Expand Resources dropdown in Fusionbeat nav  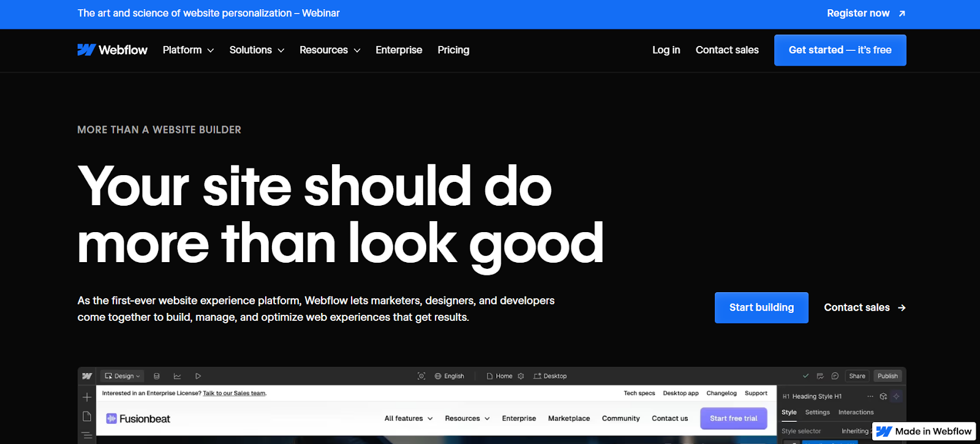pyautogui.click(x=467, y=418)
